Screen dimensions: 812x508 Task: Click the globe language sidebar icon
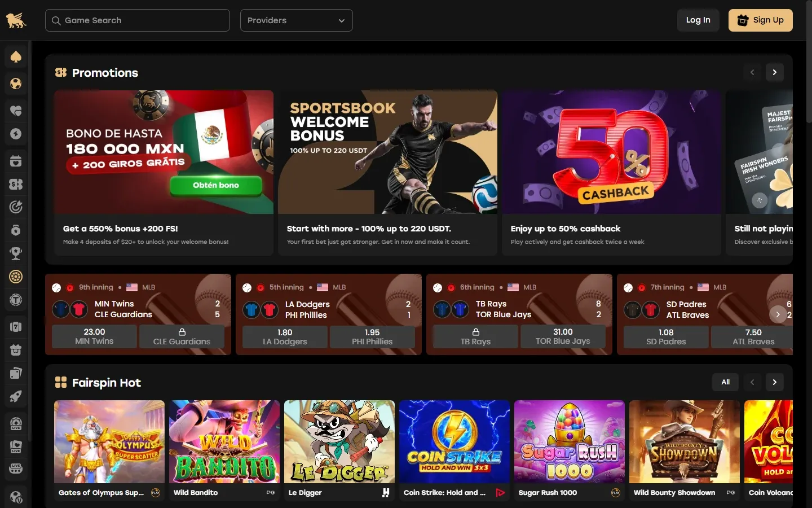pos(16,497)
